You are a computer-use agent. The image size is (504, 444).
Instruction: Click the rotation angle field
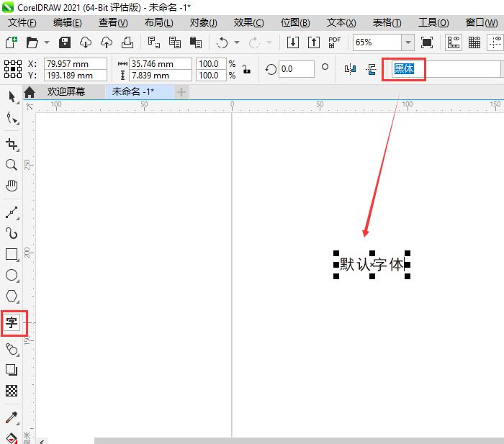[296, 69]
